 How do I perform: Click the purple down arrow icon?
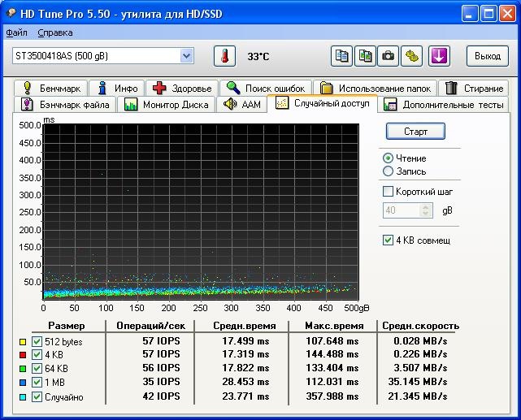pyautogui.click(x=439, y=56)
